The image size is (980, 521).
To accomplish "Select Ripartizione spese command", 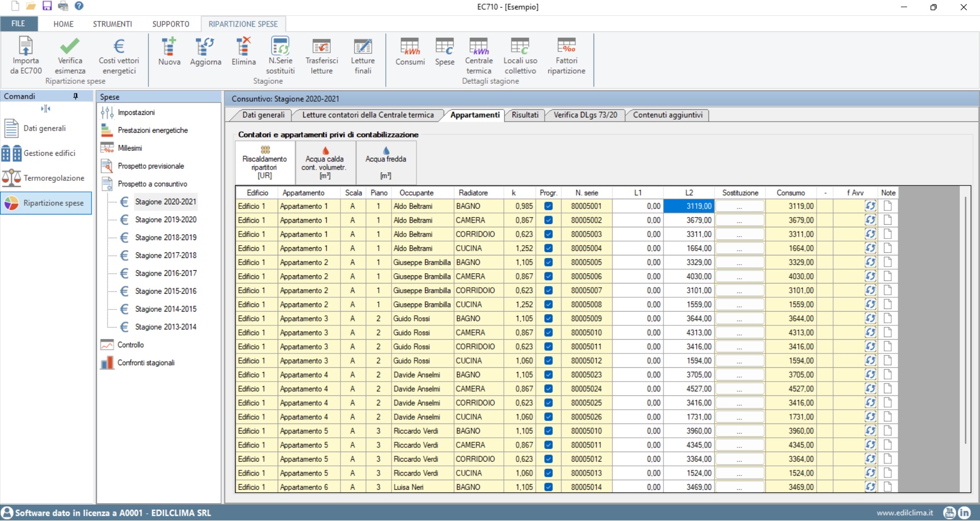I will [46, 203].
